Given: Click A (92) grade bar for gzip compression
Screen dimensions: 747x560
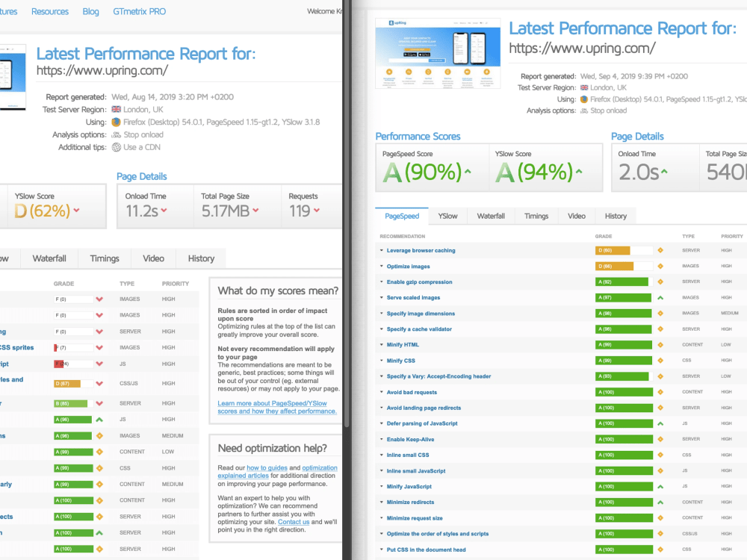Looking at the screenshot, I should click(624, 282).
